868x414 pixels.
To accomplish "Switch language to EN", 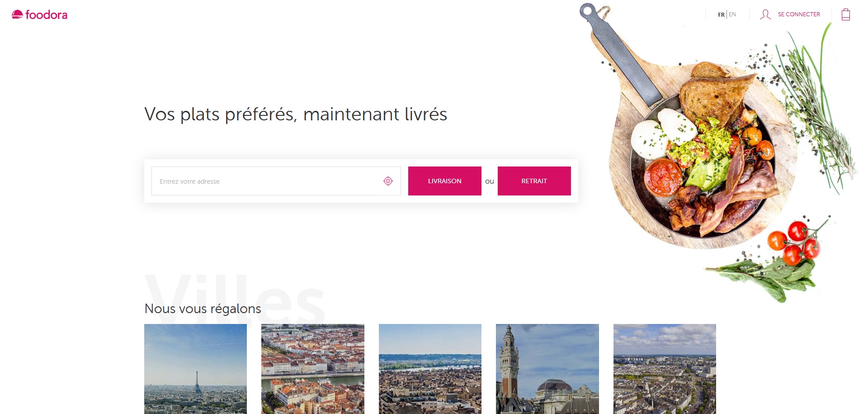I will (x=732, y=14).
